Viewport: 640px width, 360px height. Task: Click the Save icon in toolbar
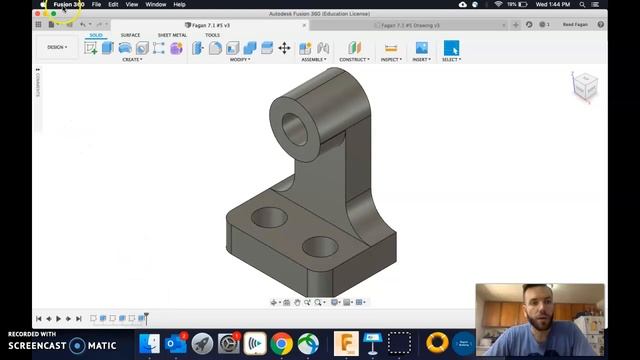pos(69,24)
